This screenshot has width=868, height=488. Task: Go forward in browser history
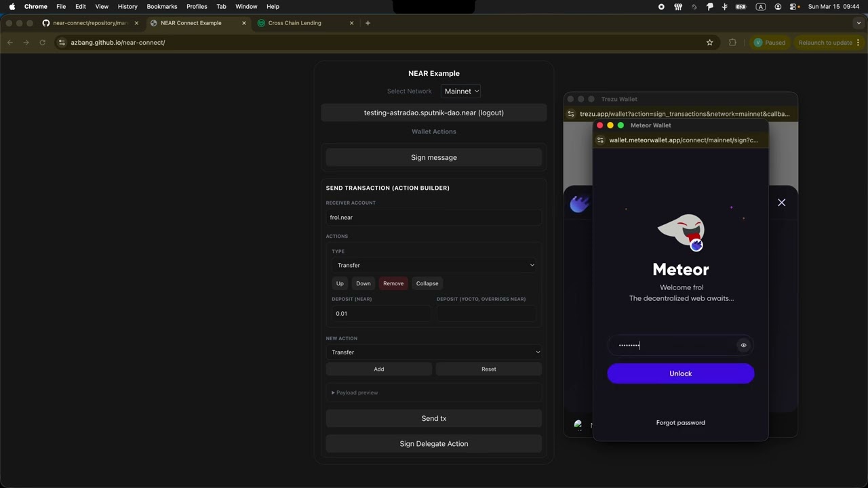26,42
